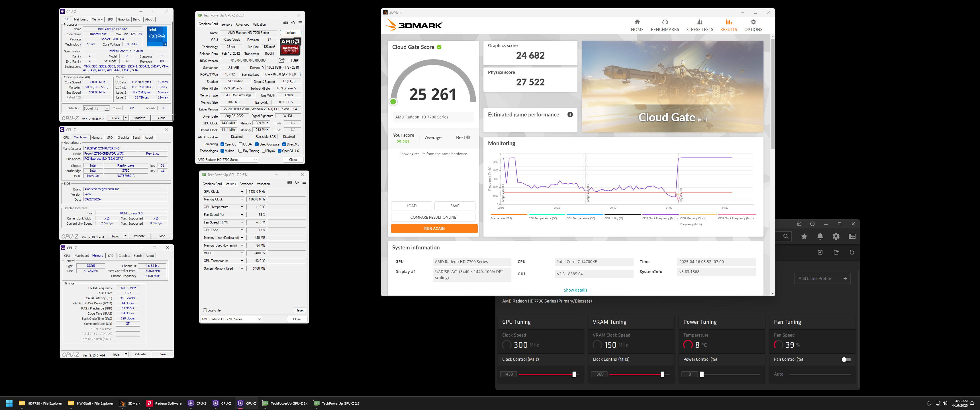This screenshot has width=980, height=410.
Task: Click GPU-Z Graphics Card window refresh icon
Action: pos(293,23)
